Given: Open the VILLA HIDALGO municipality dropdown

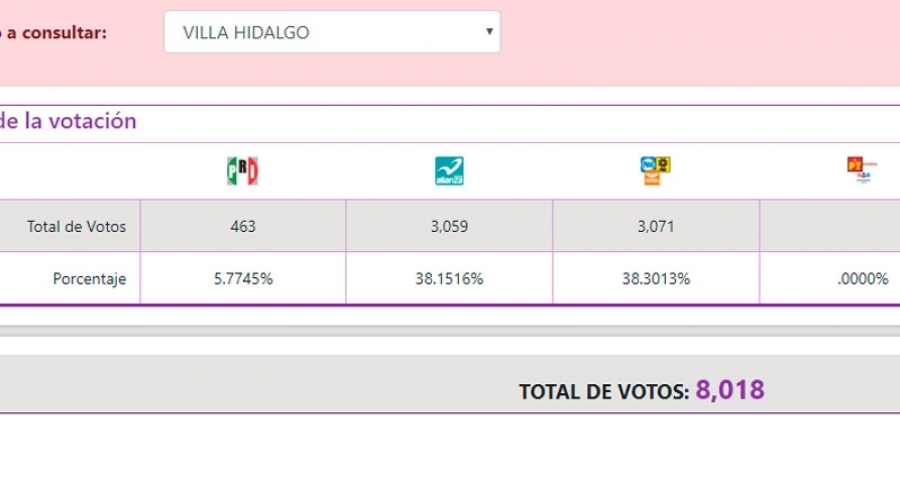Looking at the screenshot, I should [x=331, y=32].
